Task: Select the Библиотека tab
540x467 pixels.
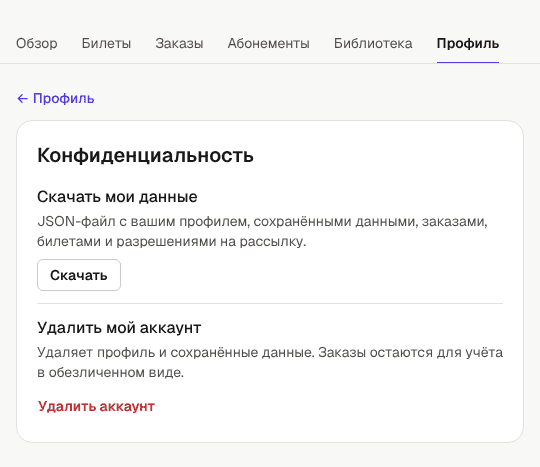Action: click(373, 43)
